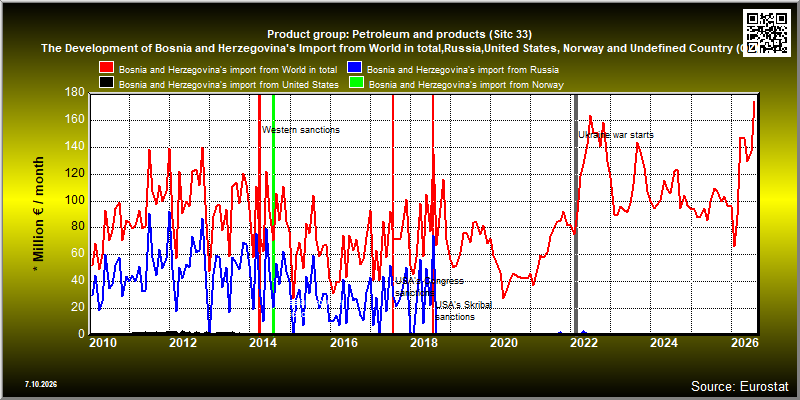Click the x-axis label 2012
Image resolution: width=800 pixels, height=400 pixels.
pos(184,342)
